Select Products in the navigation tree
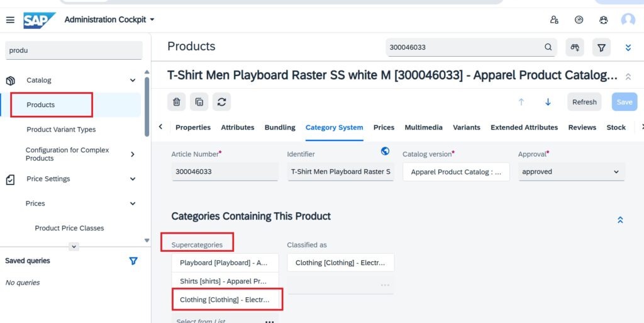Image resolution: width=644 pixels, height=323 pixels. tap(41, 105)
